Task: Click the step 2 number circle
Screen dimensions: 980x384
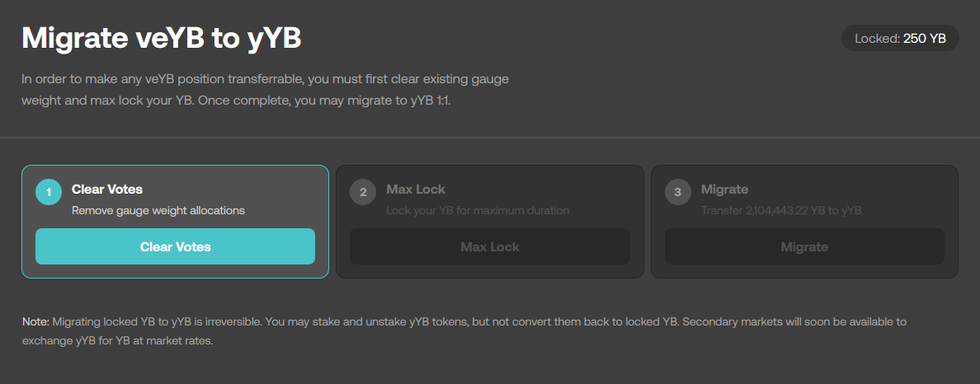Action: [x=363, y=193]
